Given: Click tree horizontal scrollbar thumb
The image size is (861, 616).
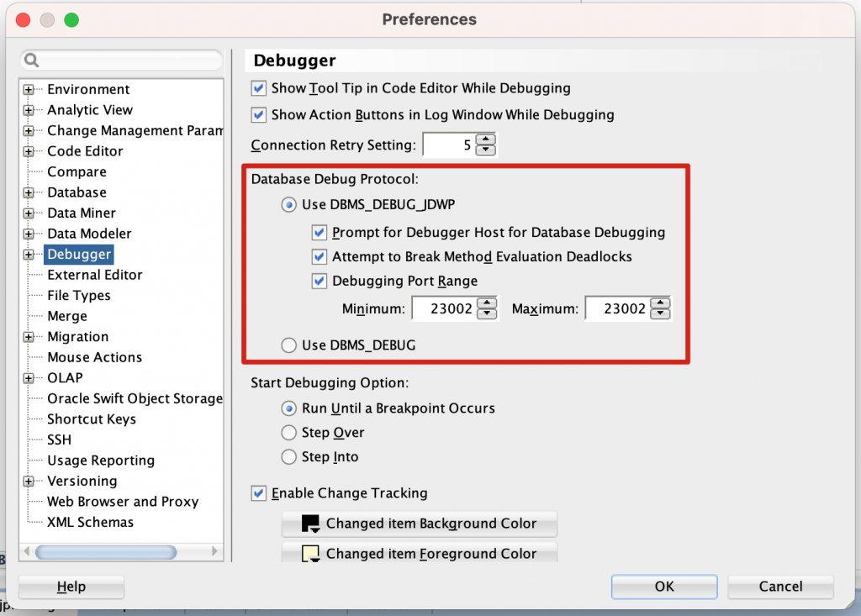Looking at the screenshot, I should point(106,552).
